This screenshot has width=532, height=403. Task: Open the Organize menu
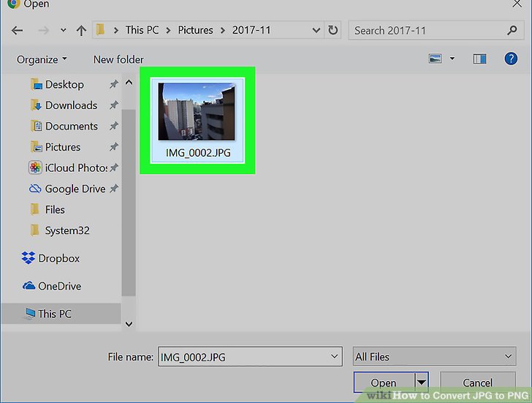(42, 60)
